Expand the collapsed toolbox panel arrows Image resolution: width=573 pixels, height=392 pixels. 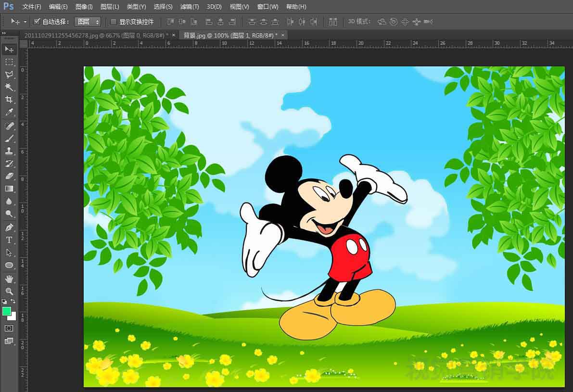(x=4, y=33)
